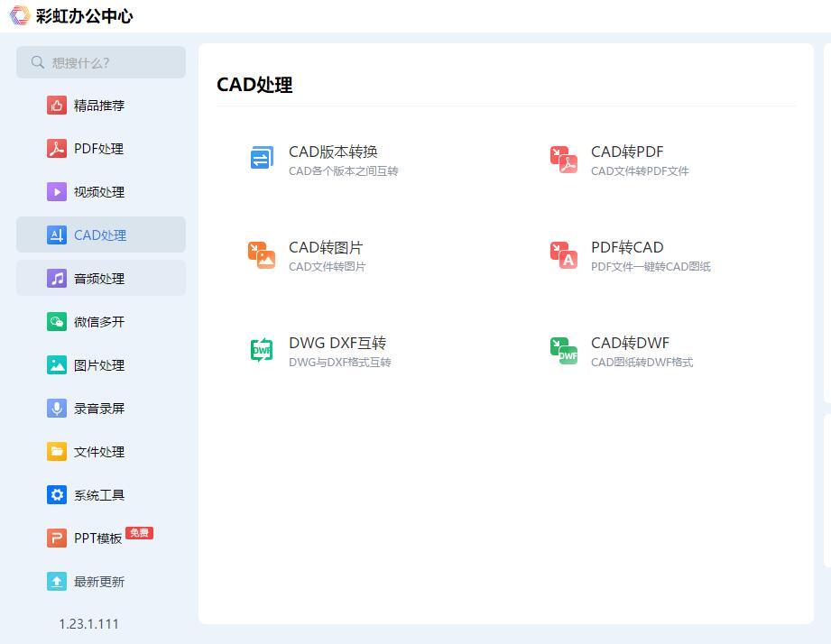This screenshot has height=644, width=831.
Task: Click the CAD处理 page heading
Action: coord(254,85)
